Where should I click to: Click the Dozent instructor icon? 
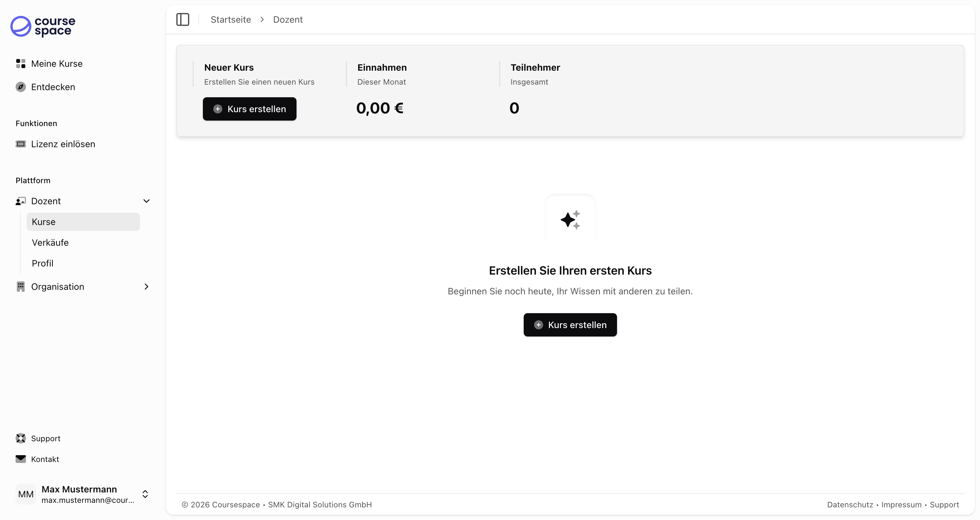click(x=20, y=201)
